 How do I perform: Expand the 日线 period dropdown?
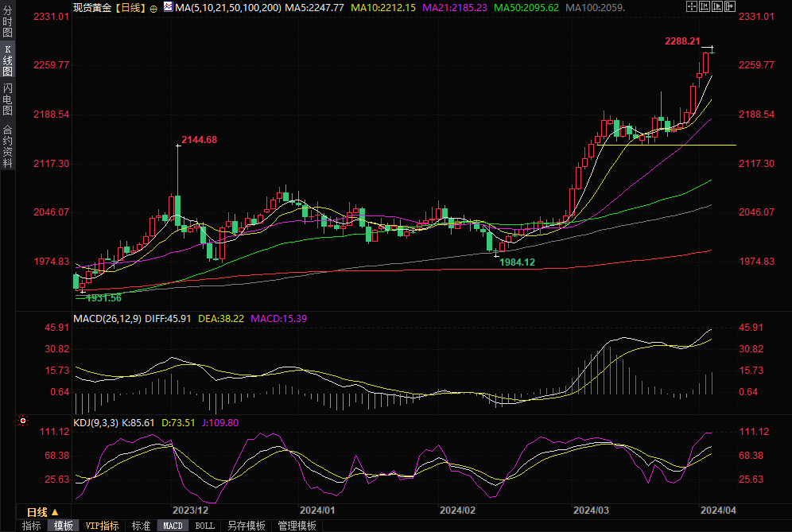click(42, 511)
